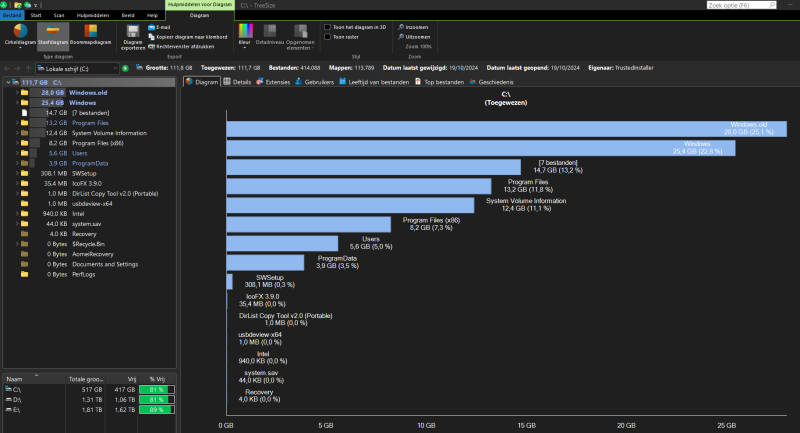Open the Bestand menu

12,16
